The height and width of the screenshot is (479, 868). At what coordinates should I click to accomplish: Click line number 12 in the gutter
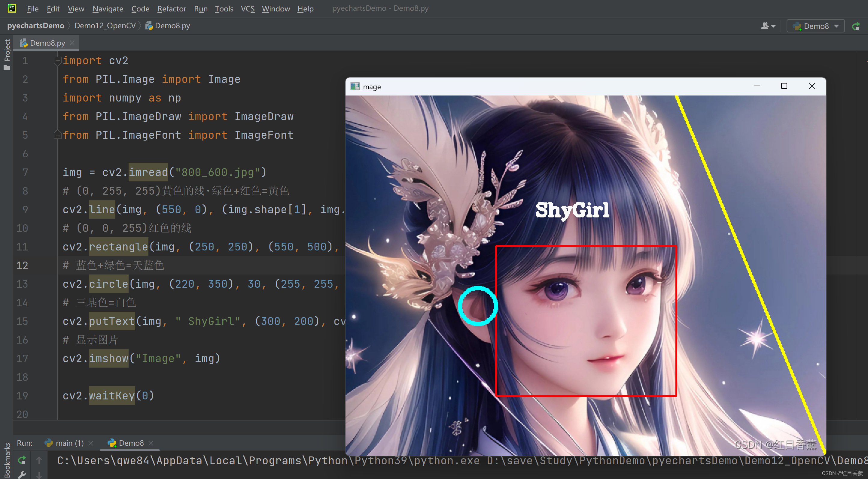(x=22, y=265)
